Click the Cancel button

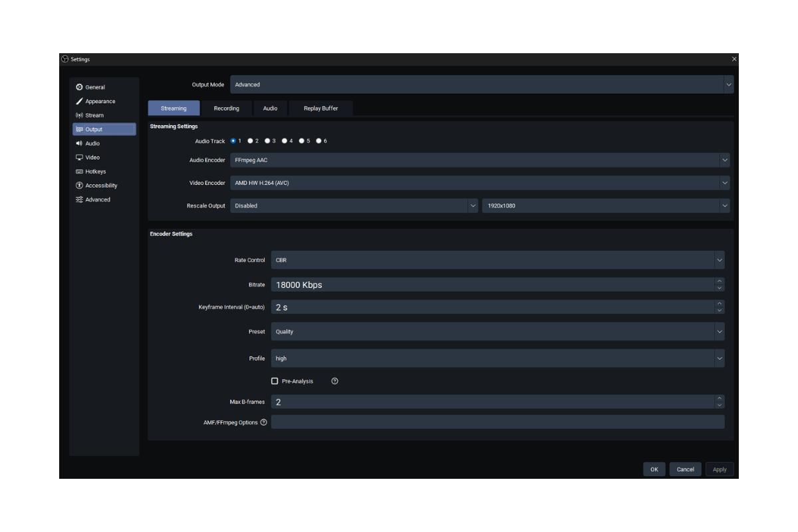click(x=686, y=469)
